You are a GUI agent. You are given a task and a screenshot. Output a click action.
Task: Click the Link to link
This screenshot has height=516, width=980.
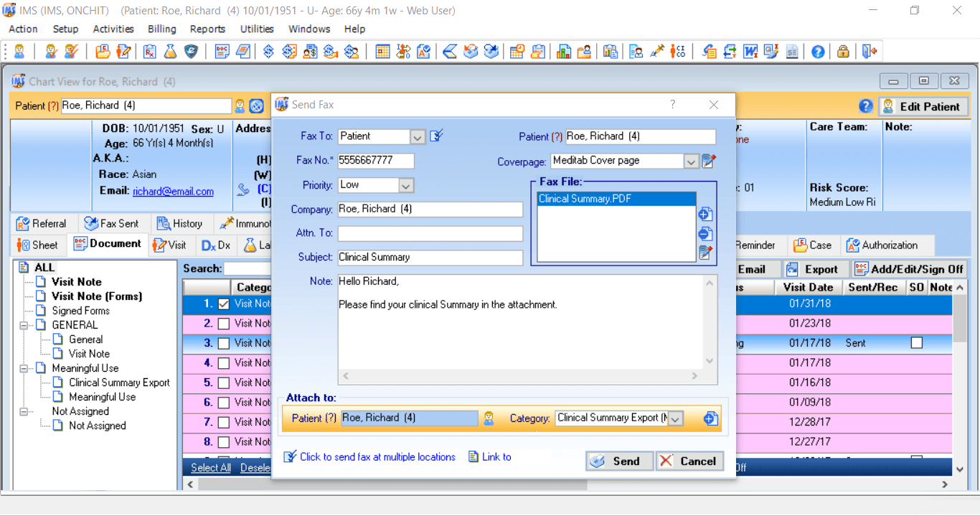496,457
